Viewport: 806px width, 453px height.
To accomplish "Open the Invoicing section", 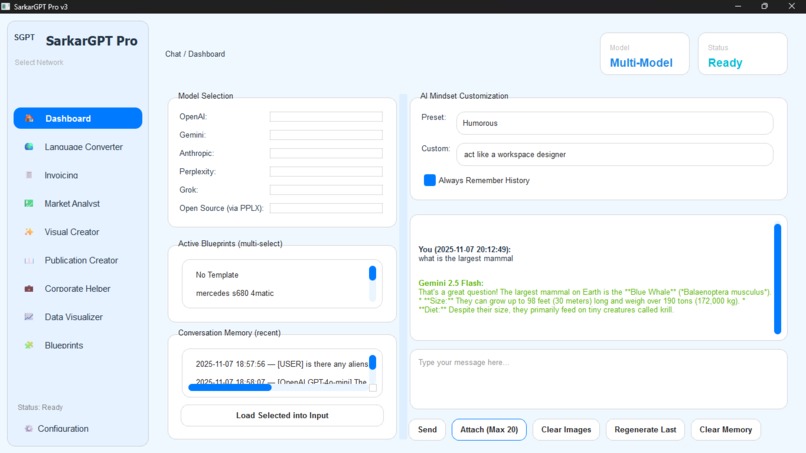I will tap(78, 175).
